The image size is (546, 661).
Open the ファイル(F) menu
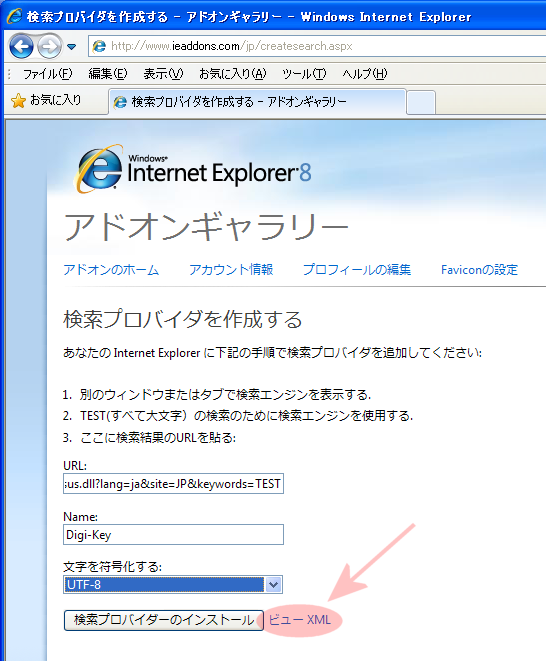point(48,74)
